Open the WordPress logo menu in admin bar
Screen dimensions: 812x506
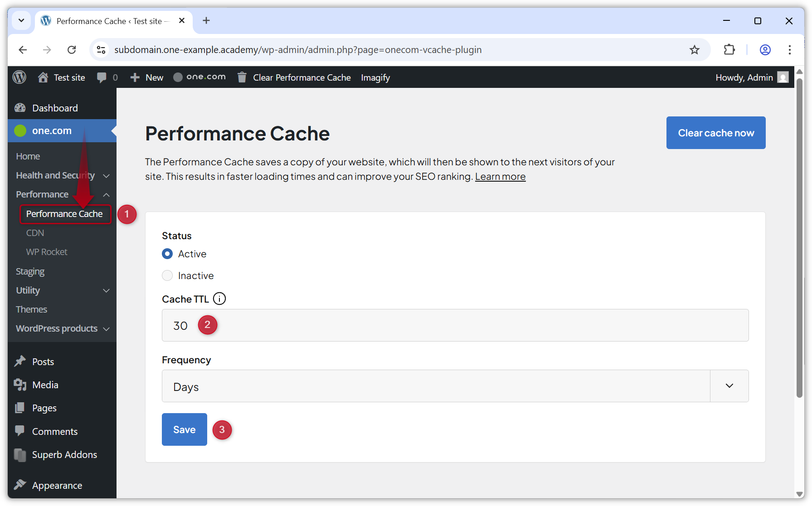19,77
